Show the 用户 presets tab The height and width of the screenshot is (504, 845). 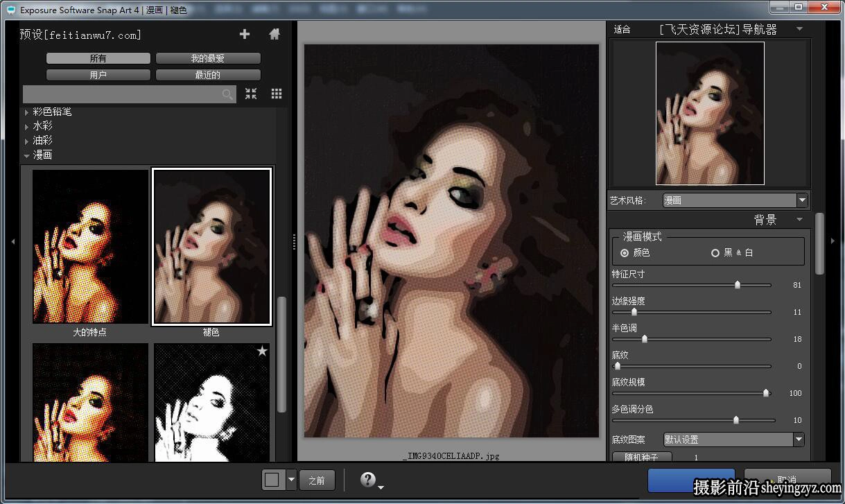[x=98, y=75]
